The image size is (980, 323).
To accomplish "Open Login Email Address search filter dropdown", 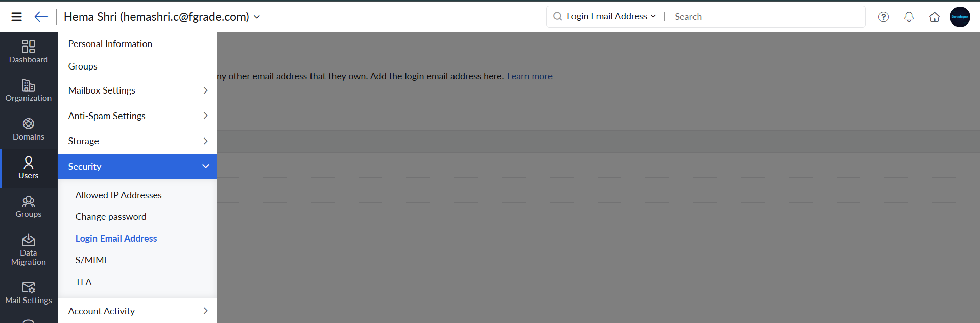I will (611, 16).
